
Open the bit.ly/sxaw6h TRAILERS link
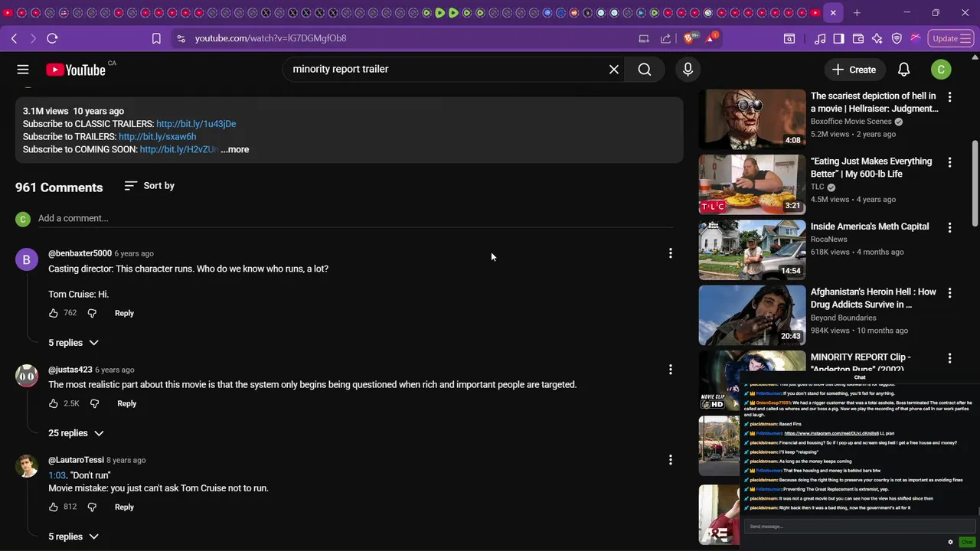click(x=157, y=137)
